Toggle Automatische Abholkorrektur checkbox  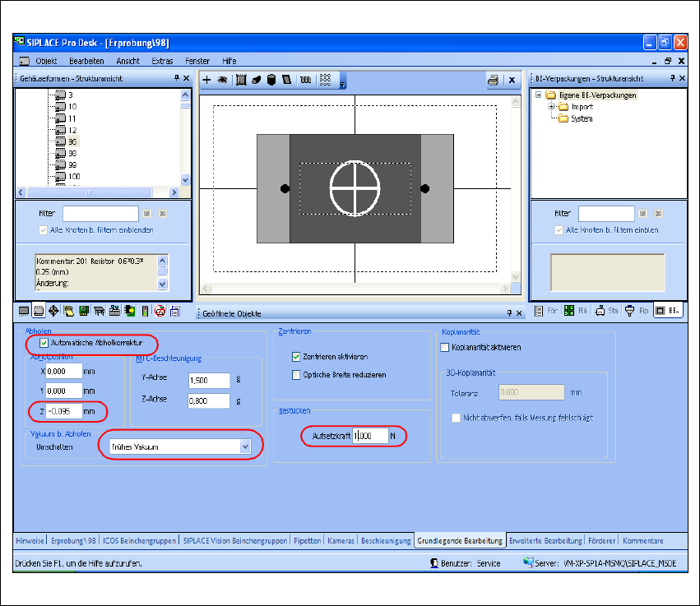(44, 342)
